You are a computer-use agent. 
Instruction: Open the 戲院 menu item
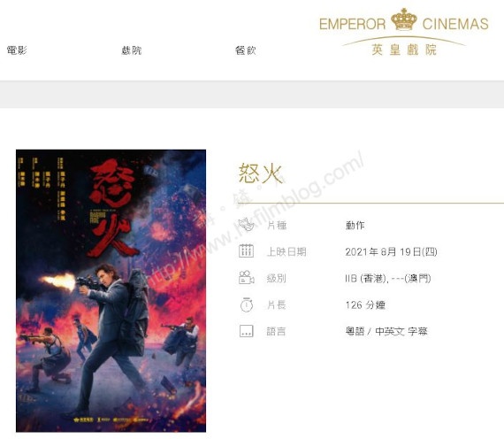tap(131, 50)
